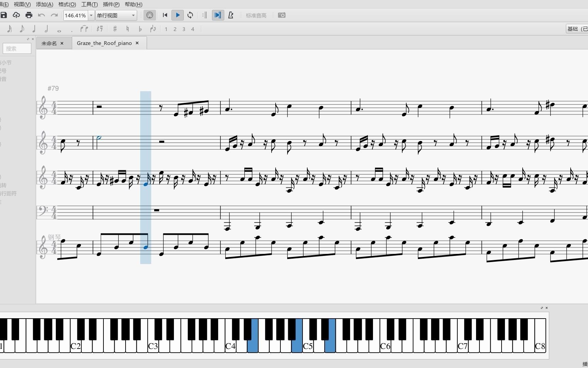This screenshot has width=588, height=368.
Task: Add augmentation dot to note
Action: (x=72, y=31)
